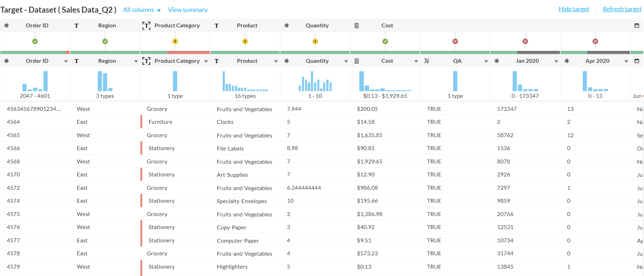Expand the Cost column dropdown arrow
The width and height of the screenshot is (644, 276).
point(416,61)
